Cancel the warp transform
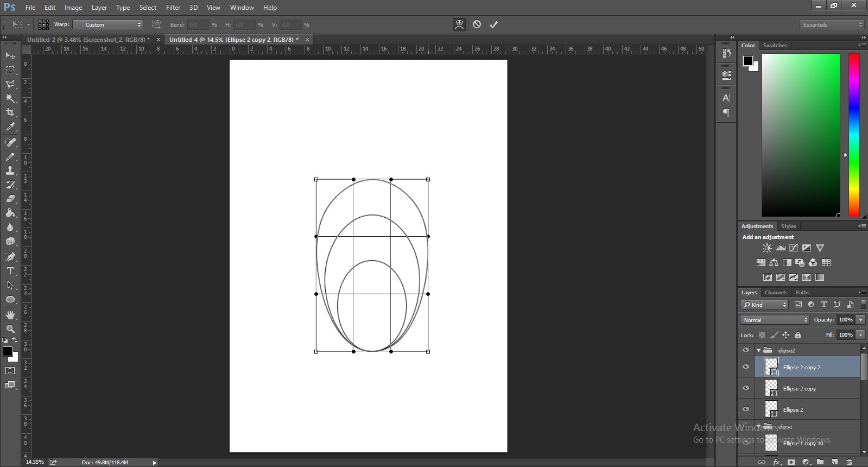This screenshot has width=868, height=467. [x=477, y=24]
